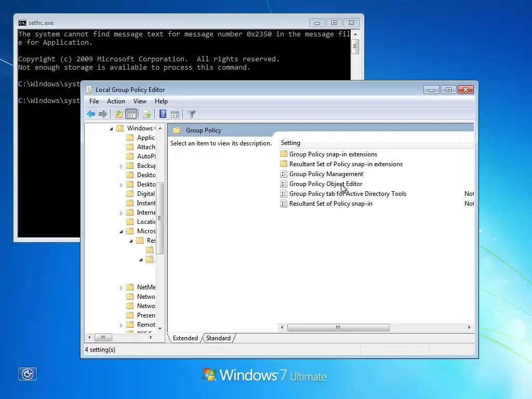Viewport: 532px width, 399px height.
Task: Switch to the Standard tab
Action: (218, 338)
